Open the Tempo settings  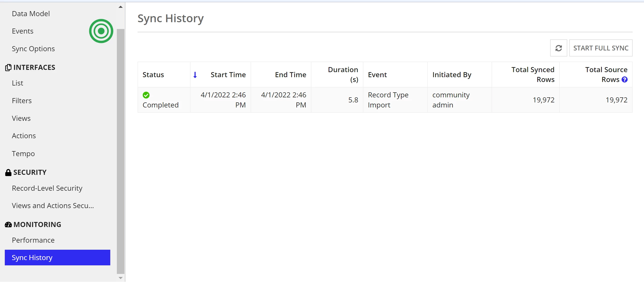coord(23,154)
